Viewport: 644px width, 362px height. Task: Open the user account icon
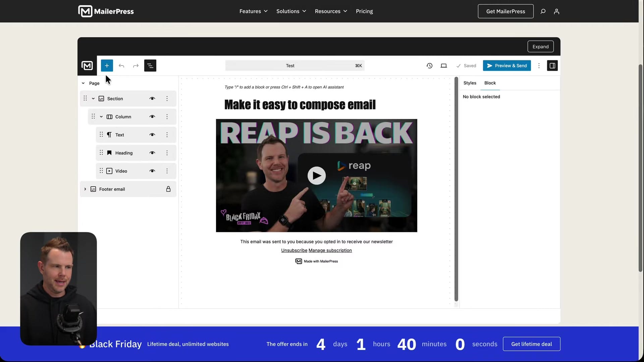tap(556, 11)
